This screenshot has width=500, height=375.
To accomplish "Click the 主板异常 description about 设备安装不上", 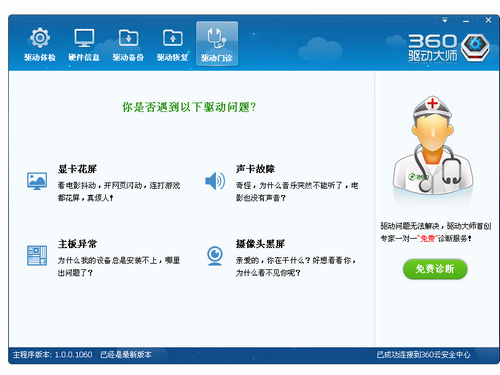I will coord(119,267).
